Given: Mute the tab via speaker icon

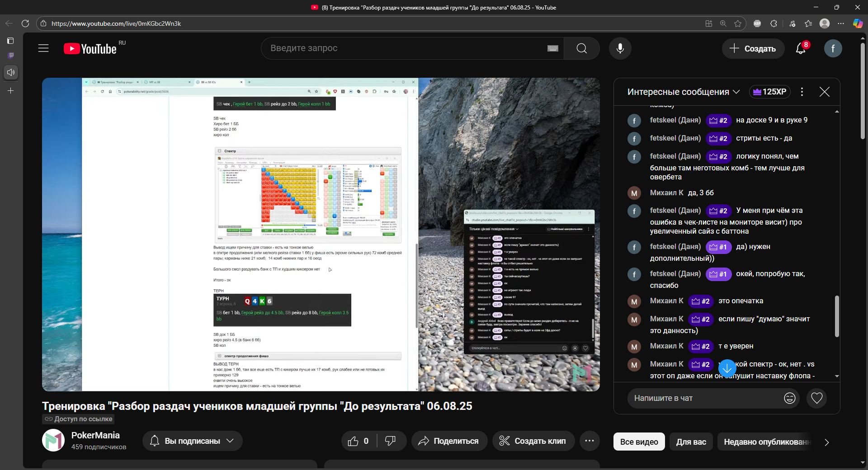Looking at the screenshot, I should point(11,72).
